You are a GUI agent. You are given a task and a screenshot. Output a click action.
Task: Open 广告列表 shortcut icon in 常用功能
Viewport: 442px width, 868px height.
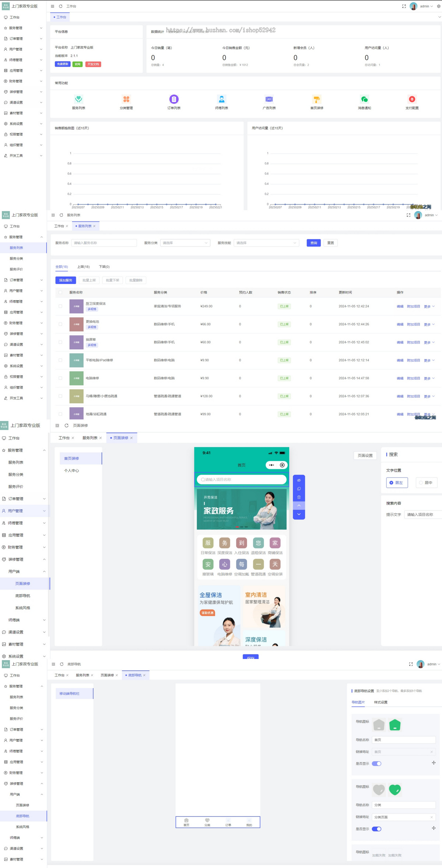coord(269,99)
